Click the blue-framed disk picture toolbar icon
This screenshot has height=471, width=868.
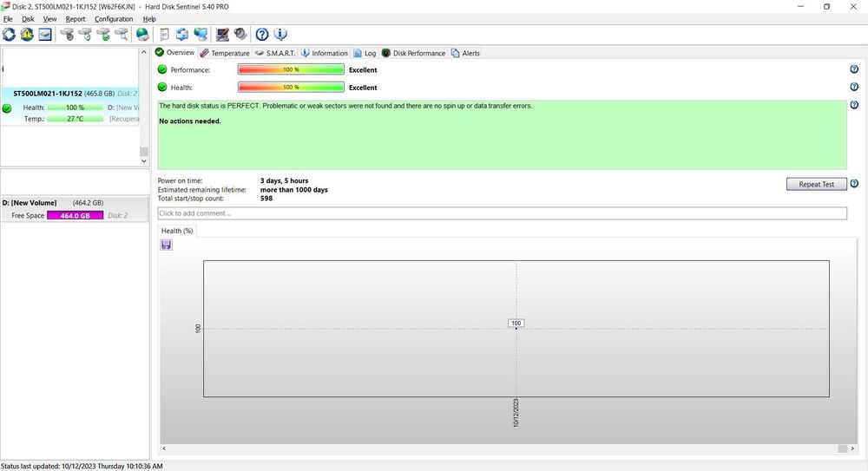click(x=45, y=35)
